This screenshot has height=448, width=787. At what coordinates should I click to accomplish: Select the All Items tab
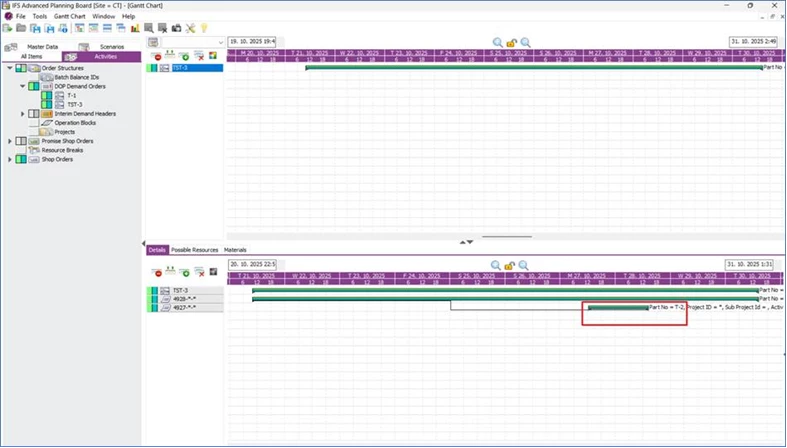32,57
